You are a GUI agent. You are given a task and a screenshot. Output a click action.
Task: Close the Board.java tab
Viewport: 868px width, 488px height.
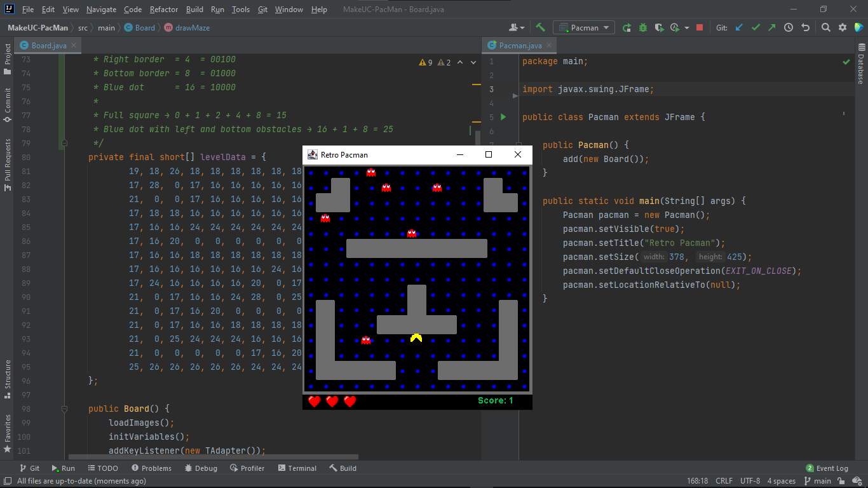pyautogui.click(x=74, y=46)
